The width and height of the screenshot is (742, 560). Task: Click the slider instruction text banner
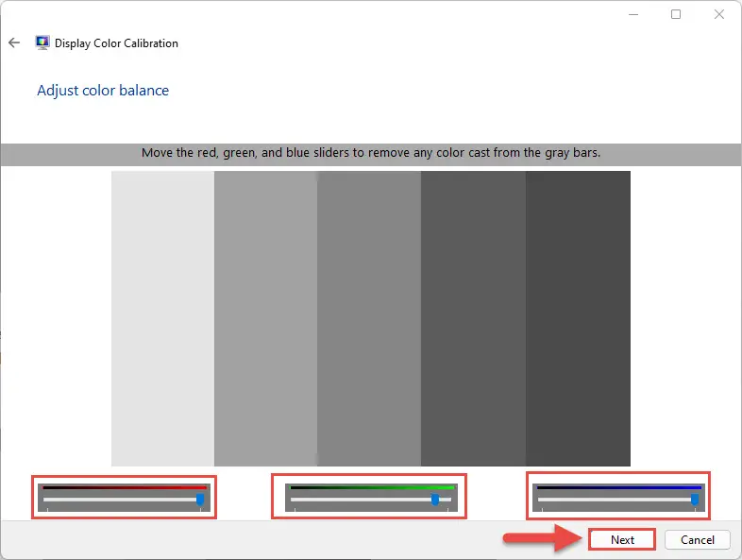point(371,153)
